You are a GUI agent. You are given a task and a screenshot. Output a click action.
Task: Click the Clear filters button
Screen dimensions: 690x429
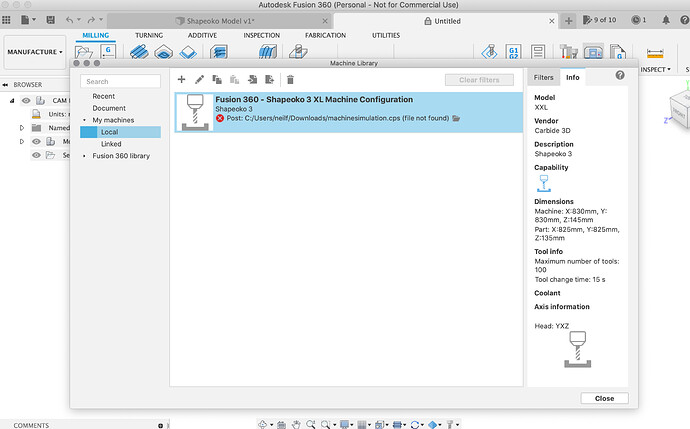click(479, 80)
